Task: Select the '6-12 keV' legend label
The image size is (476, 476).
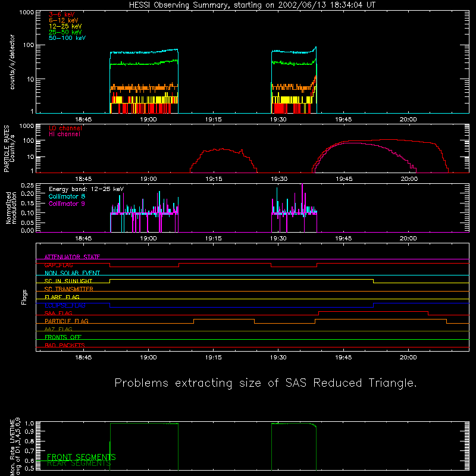Action: pyautogui.click(x=64, y=20)
